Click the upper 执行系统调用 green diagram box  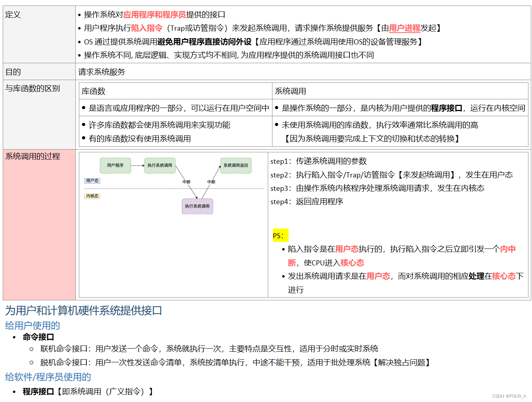pyautogui.click(x=160, y=165)
